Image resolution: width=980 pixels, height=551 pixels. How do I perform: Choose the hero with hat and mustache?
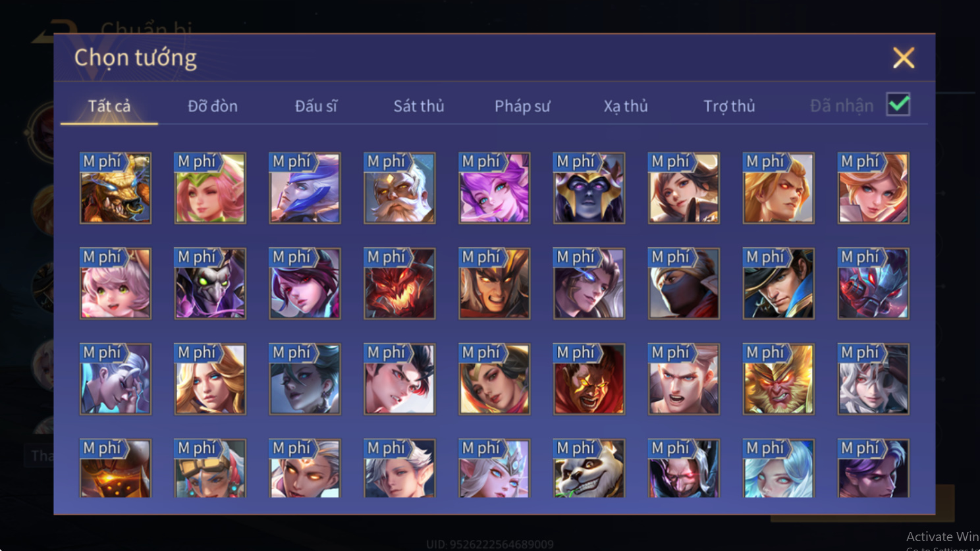click(778, 284)
